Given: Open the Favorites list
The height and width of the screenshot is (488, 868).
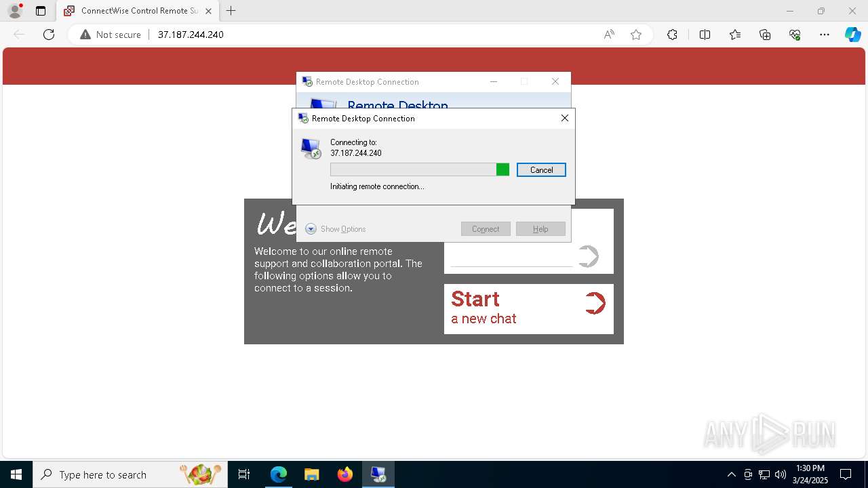Looking at the screenshot, I should pos(735,35).
